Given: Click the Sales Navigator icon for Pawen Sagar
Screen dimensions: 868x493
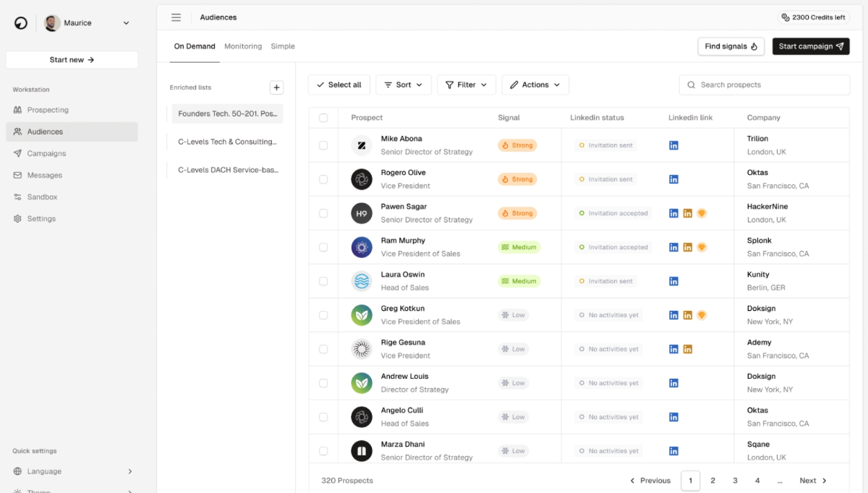Looking at the screenshot, I should (x=687, y=213).
